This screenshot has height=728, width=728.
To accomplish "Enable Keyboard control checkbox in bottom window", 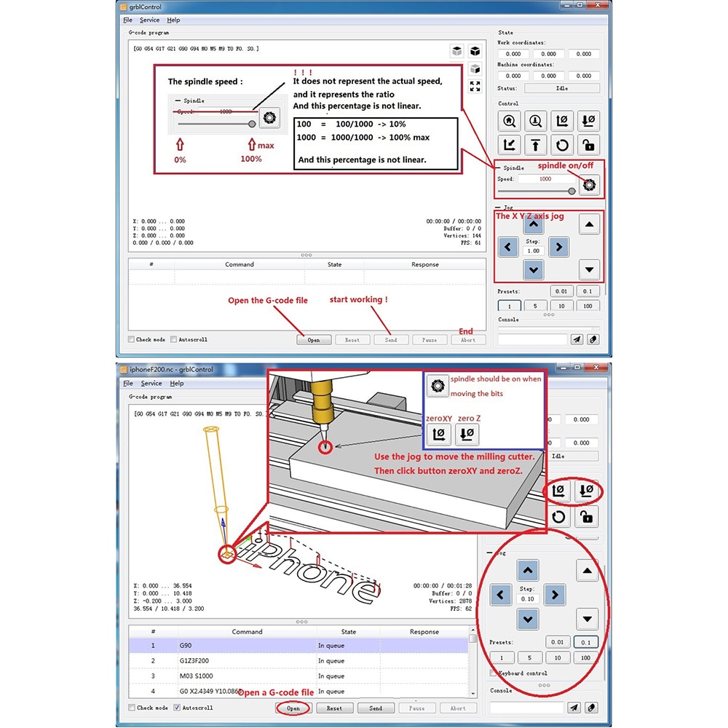I will 494,673.
